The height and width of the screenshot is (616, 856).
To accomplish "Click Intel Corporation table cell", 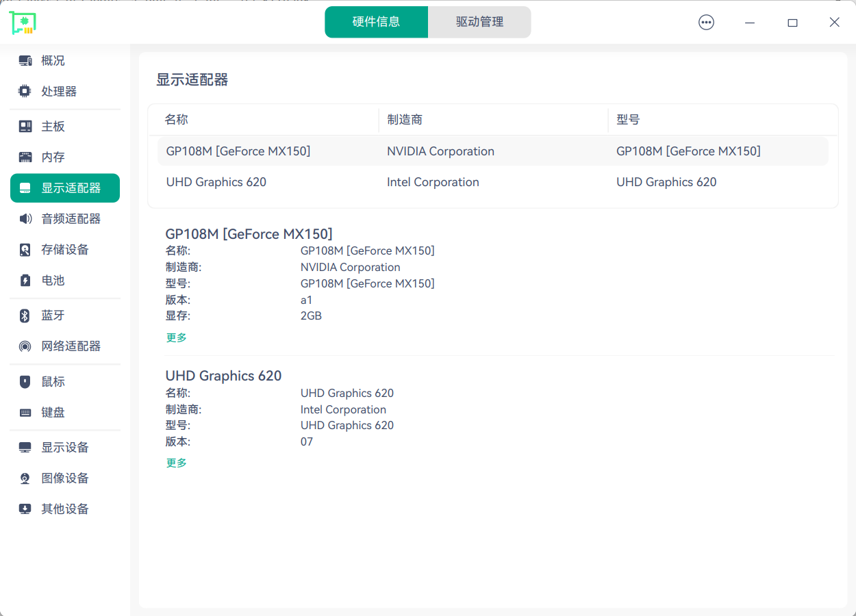I will pos(433,182).
